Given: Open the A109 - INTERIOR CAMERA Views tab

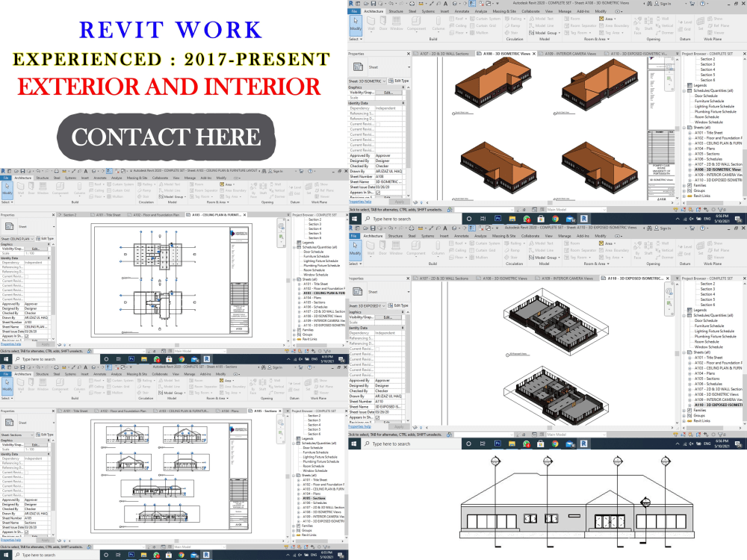Looking at the screenshot, I should click(569, 53).
